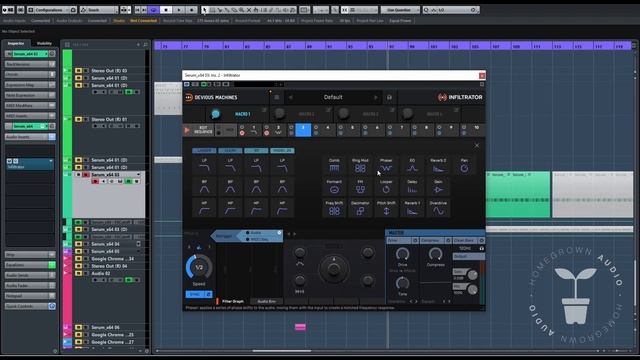Expand the Quick Controls inspector section
This screenshot has height=360, width=640.
click(30, 306)
